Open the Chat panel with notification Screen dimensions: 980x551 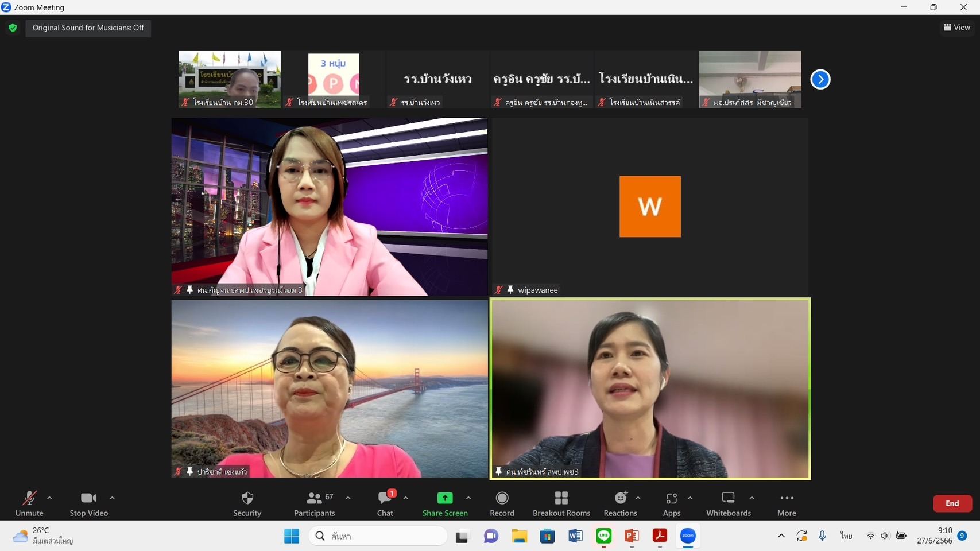point(385,503)
